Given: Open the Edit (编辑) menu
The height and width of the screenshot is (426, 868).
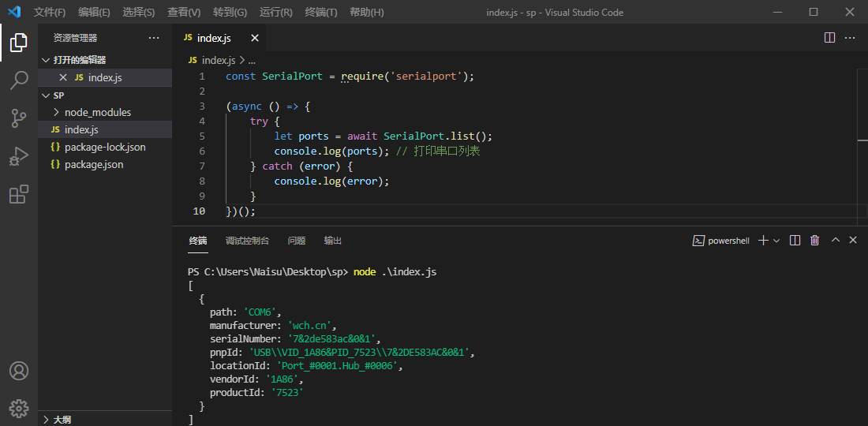Looking at the screenshot, I should [x=94, y=12].
